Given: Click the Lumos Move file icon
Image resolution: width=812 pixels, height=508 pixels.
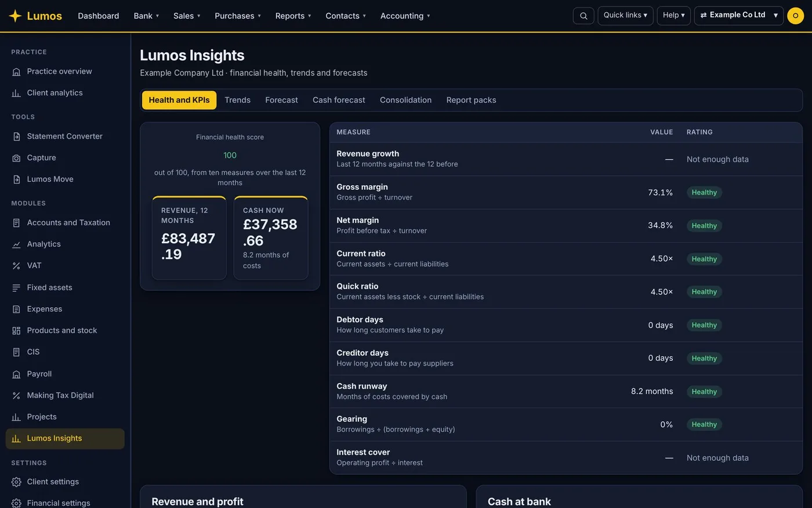Looking at the screenshot, I should 16,179.
